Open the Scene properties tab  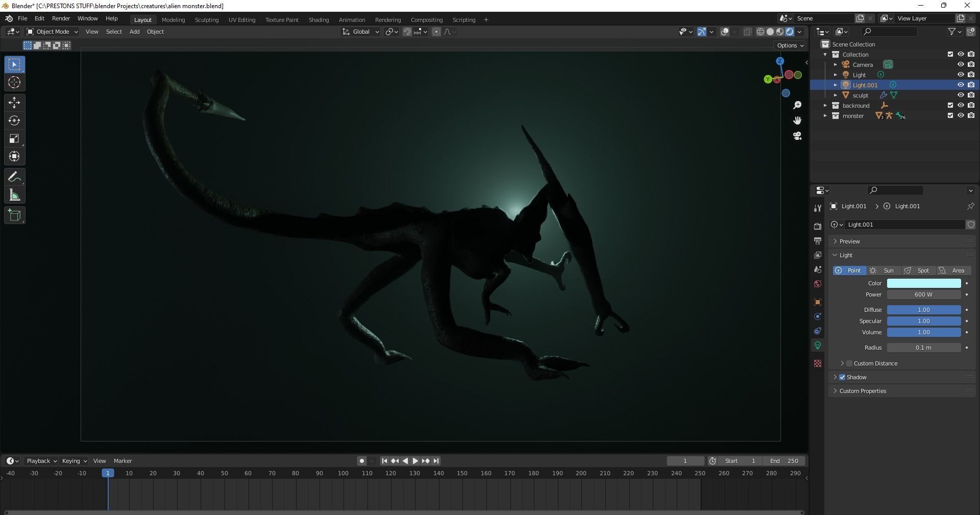818,269
